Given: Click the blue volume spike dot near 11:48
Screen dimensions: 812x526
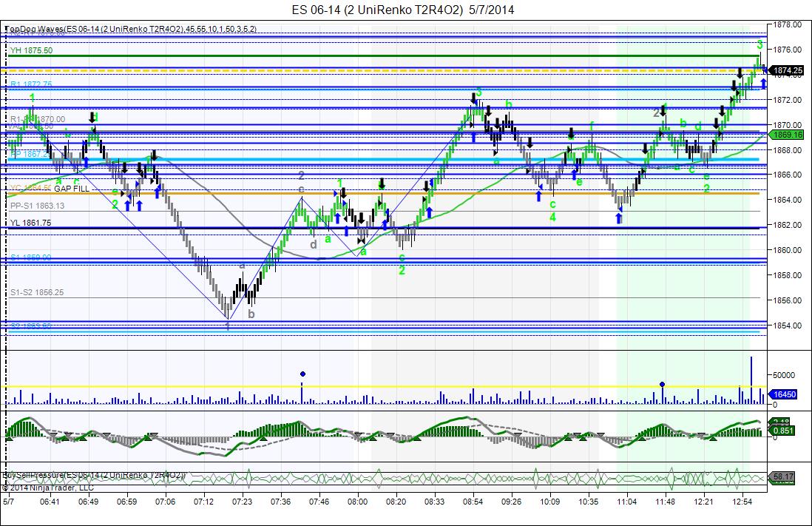Looking at the screenshot, I should coord(663,384).
